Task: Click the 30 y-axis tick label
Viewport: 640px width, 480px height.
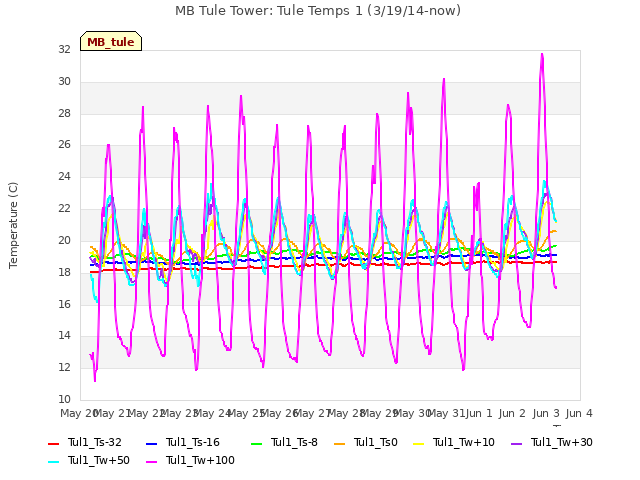Action: [64, 81]
